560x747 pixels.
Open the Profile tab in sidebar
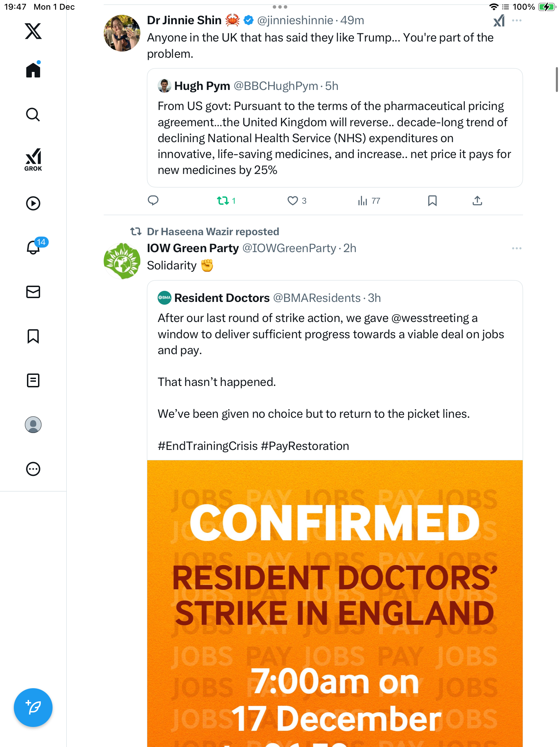point(33,425)
